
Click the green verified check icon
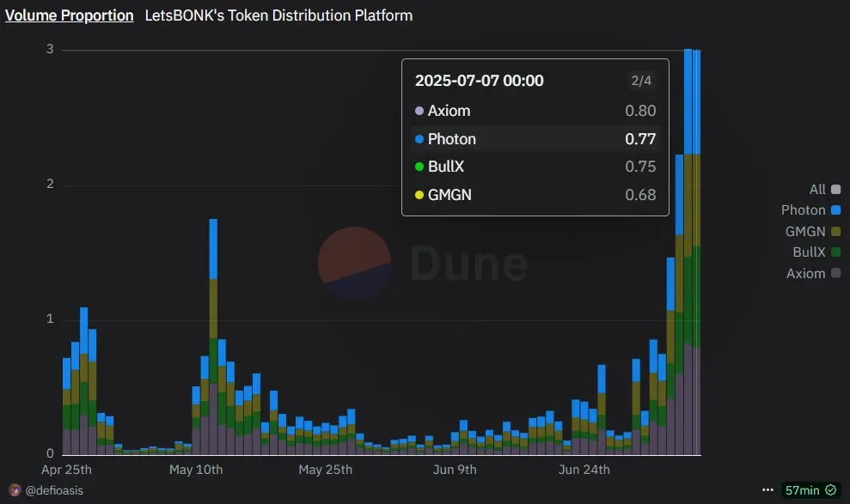[x=830, y=490]
